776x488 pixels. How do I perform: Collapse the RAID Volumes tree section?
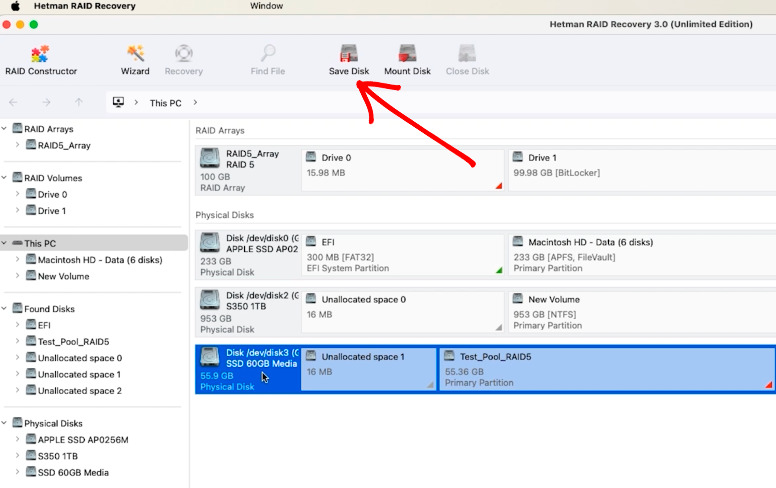(4, 178)
